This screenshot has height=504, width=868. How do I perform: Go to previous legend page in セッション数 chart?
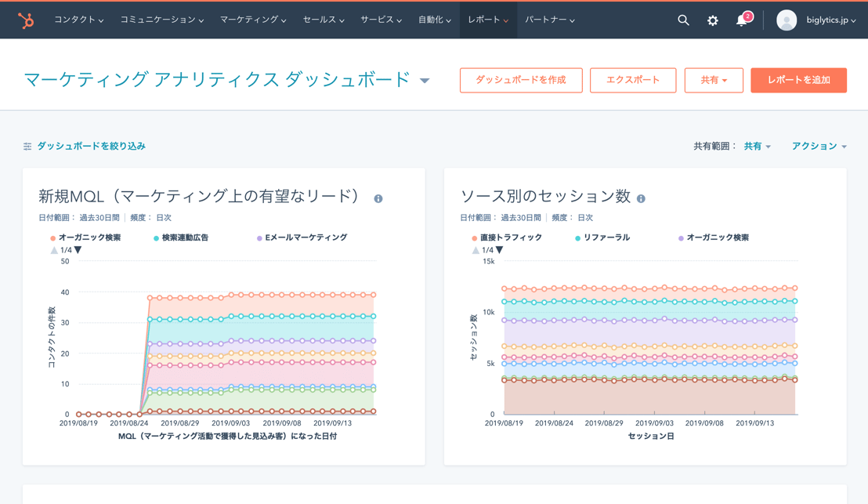pos(476,250)
